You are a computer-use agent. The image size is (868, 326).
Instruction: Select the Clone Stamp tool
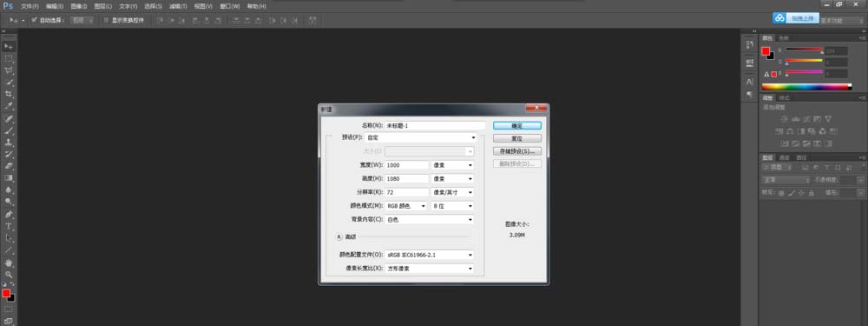click(x=9, y=143)
